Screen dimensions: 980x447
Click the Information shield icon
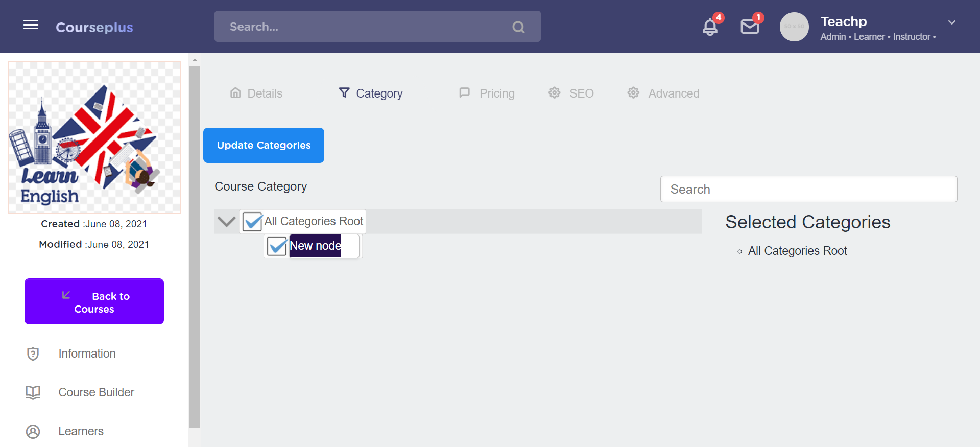click(33, 354)
